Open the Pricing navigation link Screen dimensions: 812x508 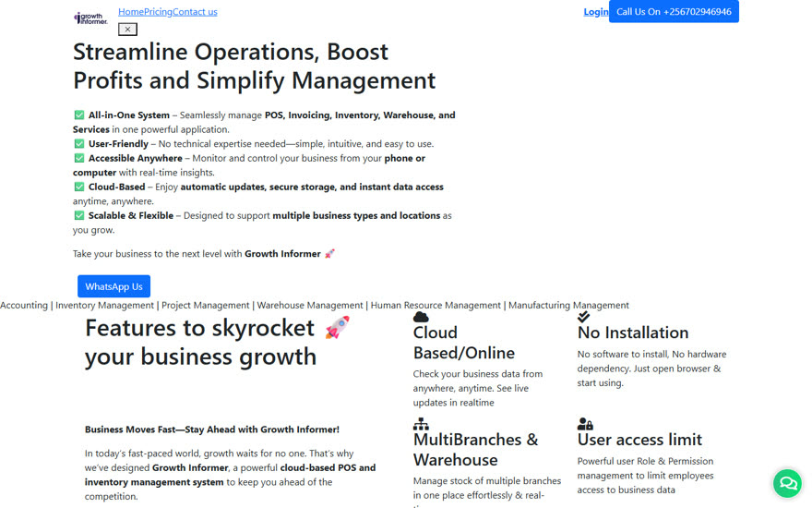[x=158, y=11]
